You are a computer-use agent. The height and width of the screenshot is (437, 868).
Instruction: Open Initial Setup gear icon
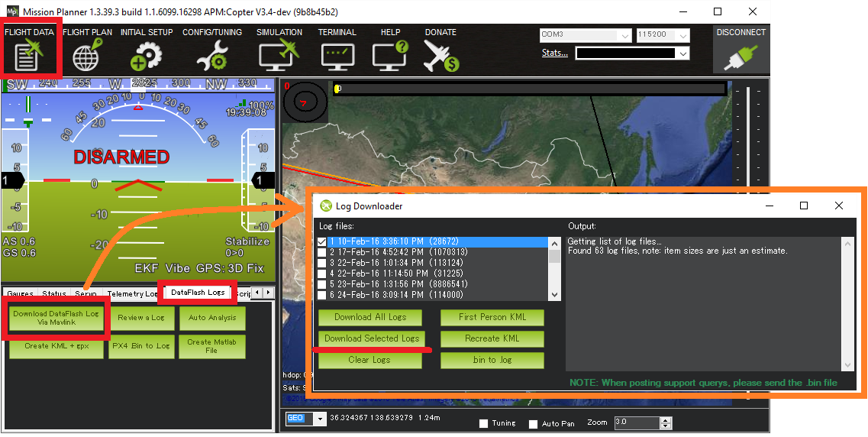146,55
